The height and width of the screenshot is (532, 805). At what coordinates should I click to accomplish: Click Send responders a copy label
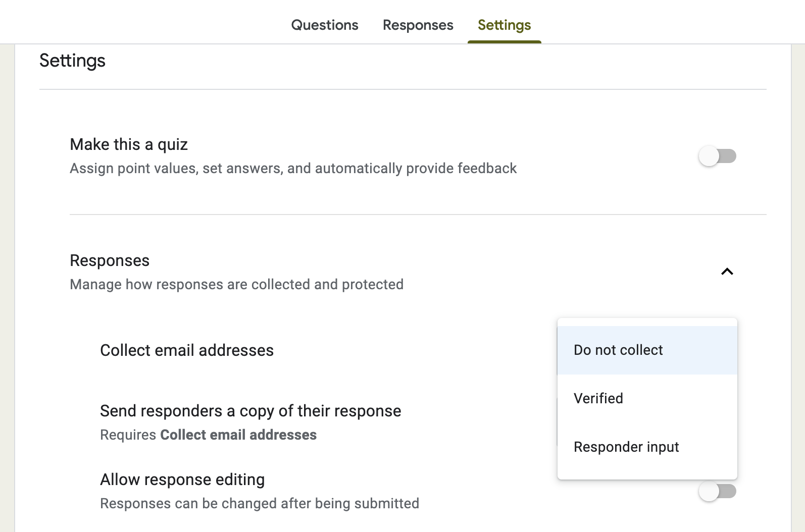coord(250,411)
